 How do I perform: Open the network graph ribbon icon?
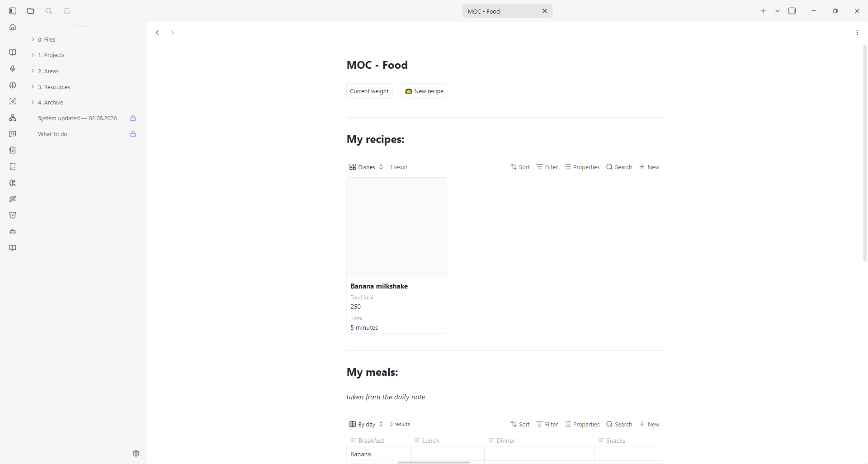(13, 118)
